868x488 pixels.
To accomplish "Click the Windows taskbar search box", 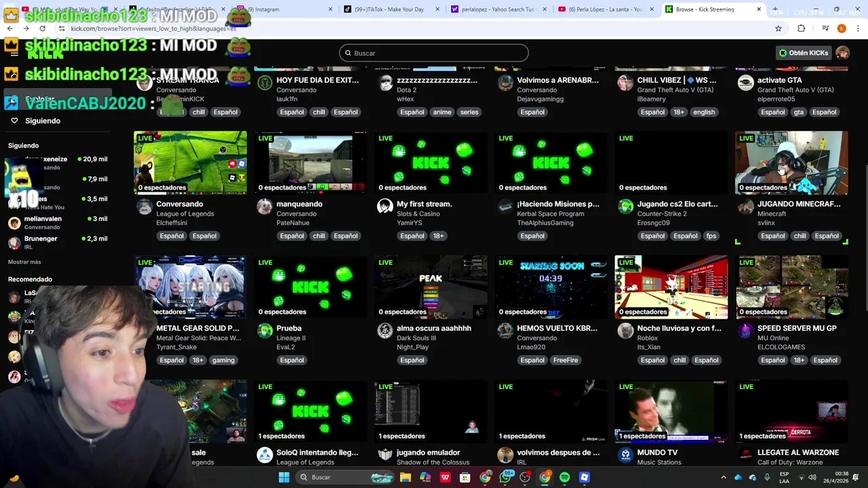I will [344, 477].
